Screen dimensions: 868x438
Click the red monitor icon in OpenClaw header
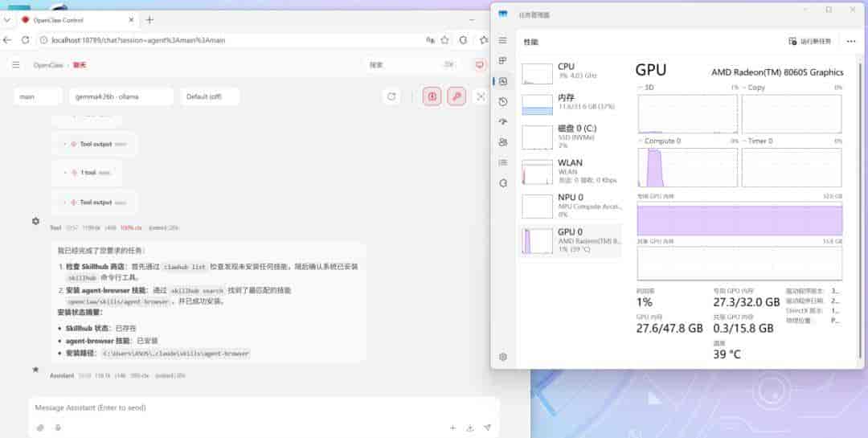479,65
